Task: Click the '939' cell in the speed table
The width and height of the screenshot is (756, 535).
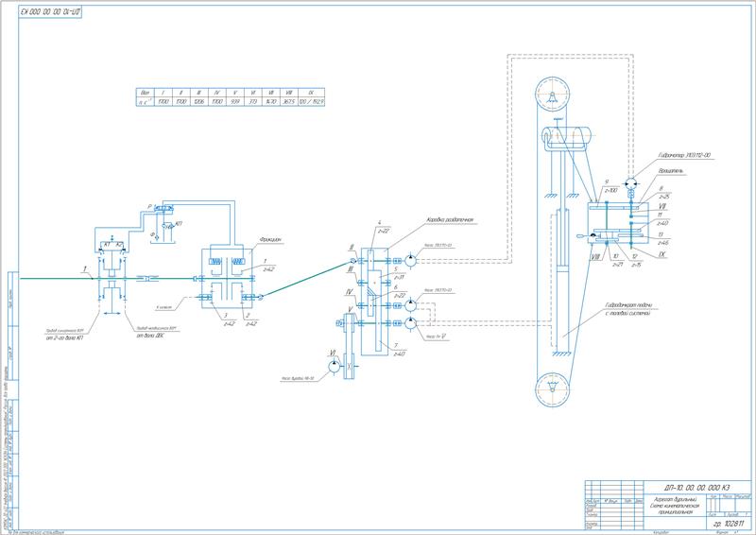Action: [x=234, y=102]
